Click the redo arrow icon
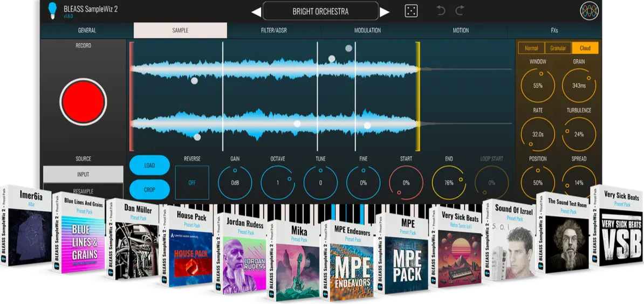 point(460,11)
